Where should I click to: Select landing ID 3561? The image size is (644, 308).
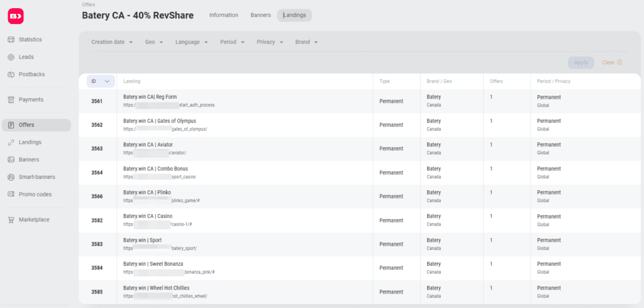click(x=97, y=101)
